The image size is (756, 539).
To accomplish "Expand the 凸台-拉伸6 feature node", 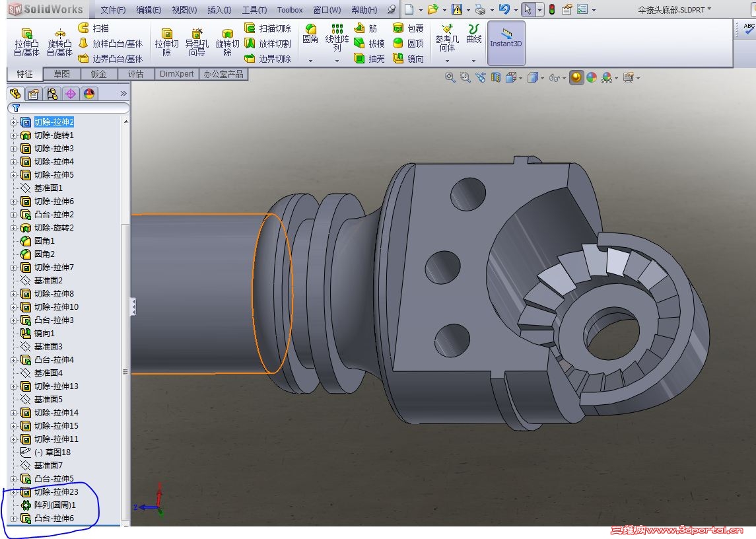I will [13, 519].
